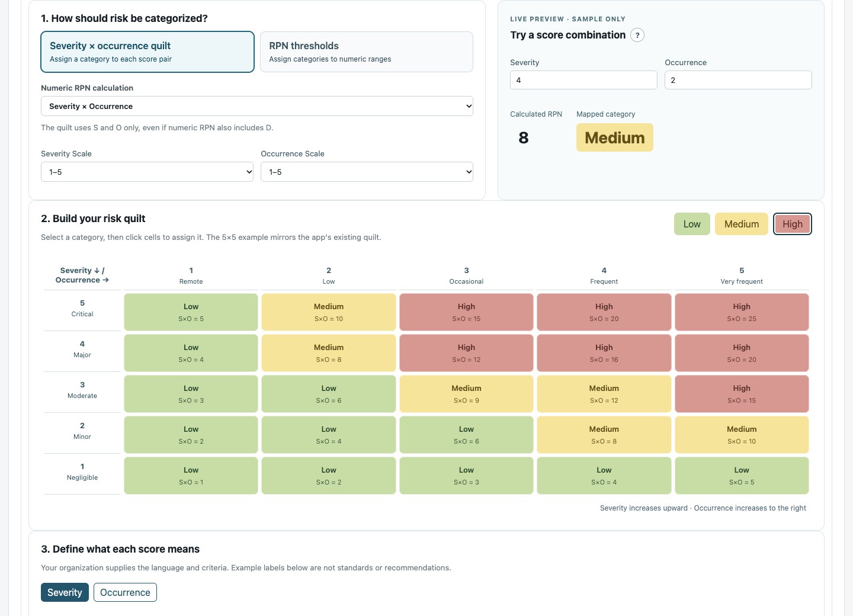Click the '5 Very frequent' column header
This screenshot has width=853, height=616.
(x=742, y=275)
